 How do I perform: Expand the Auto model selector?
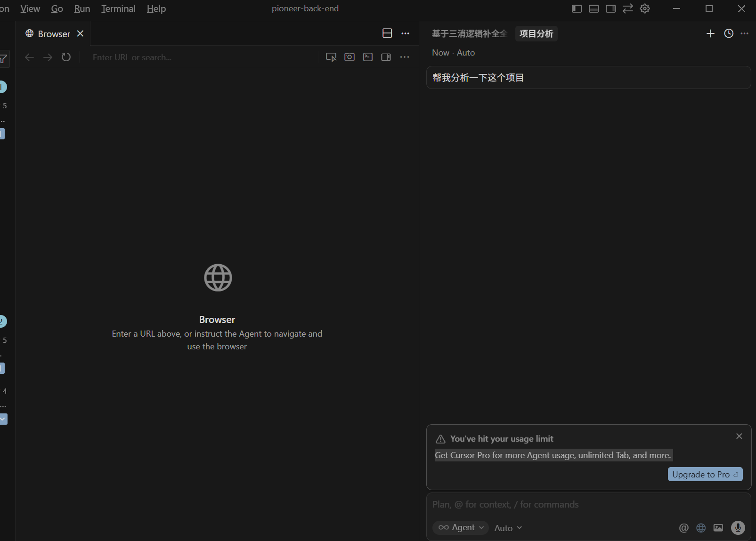(508, 528)
